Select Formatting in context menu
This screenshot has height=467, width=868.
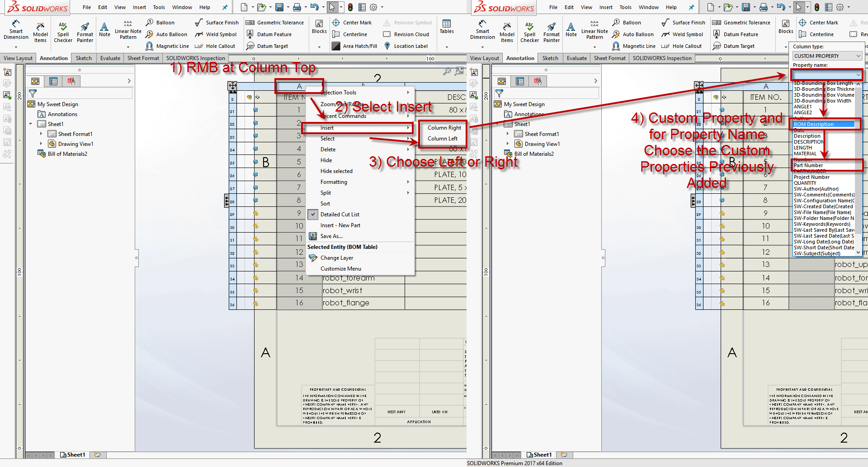click(x=360, y=182)
